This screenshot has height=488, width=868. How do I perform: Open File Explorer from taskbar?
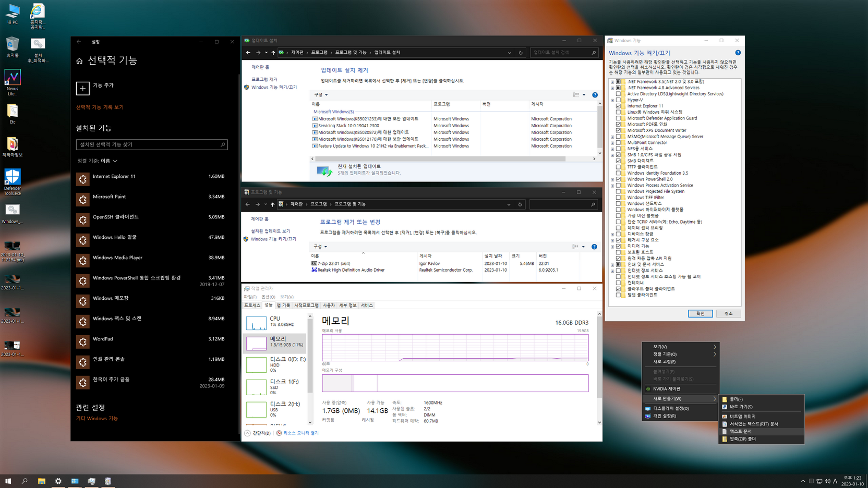(x=41, y=481)
